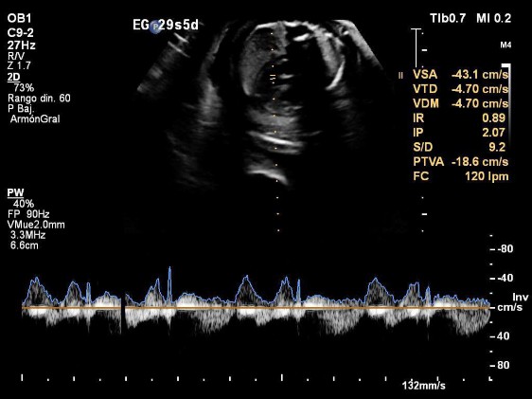Click the IP 2.07 pulsatility index value
This screenshot has height=399, width=532.
point(459,132)
